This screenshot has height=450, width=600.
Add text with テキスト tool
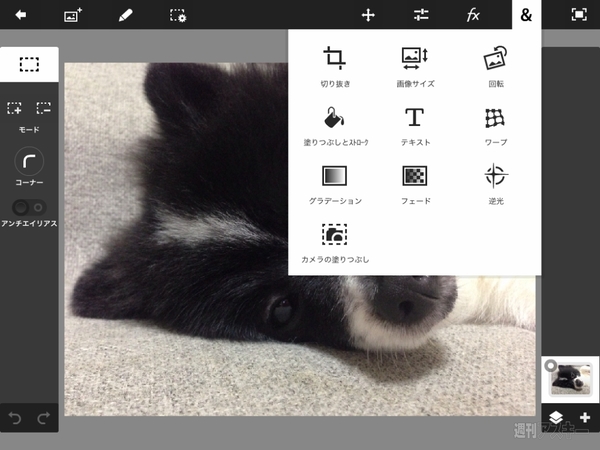(x=415, y=126)
